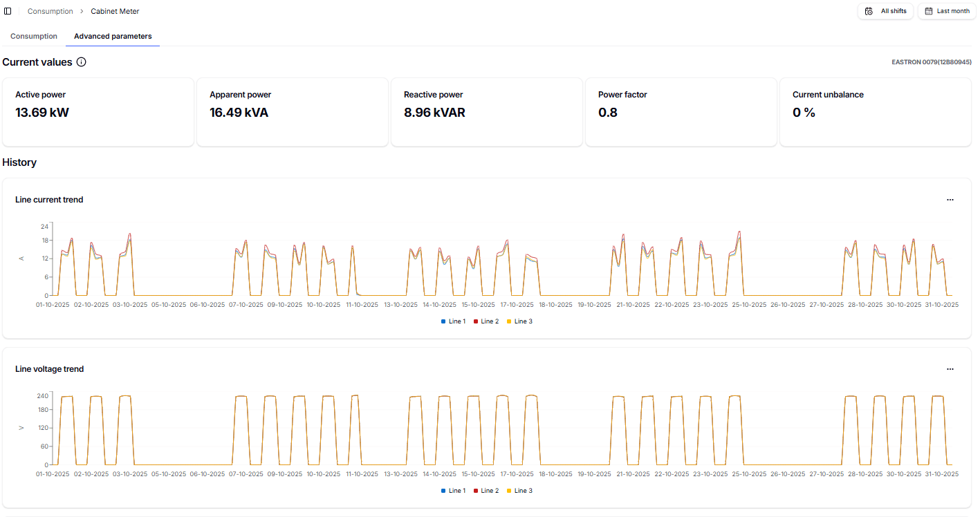Open Line voltage trend options menu
Screen dimensions: 980x517
[950, 369]
